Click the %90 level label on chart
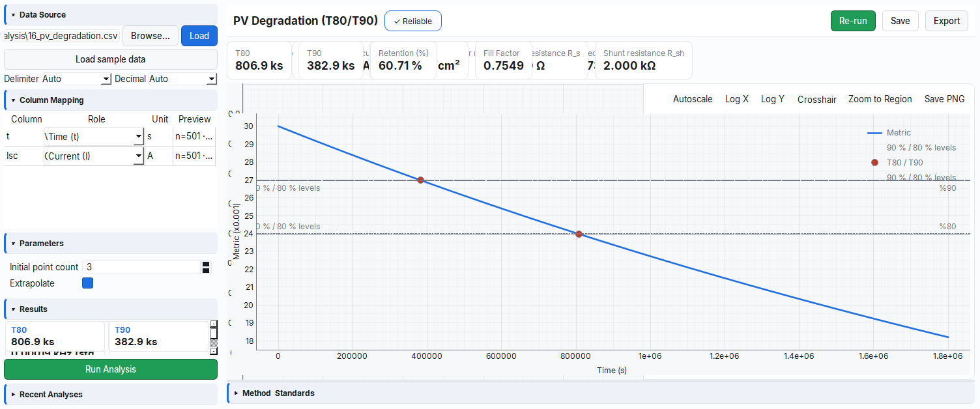This screenshot has width=980, height=409. tap(947, 188)
